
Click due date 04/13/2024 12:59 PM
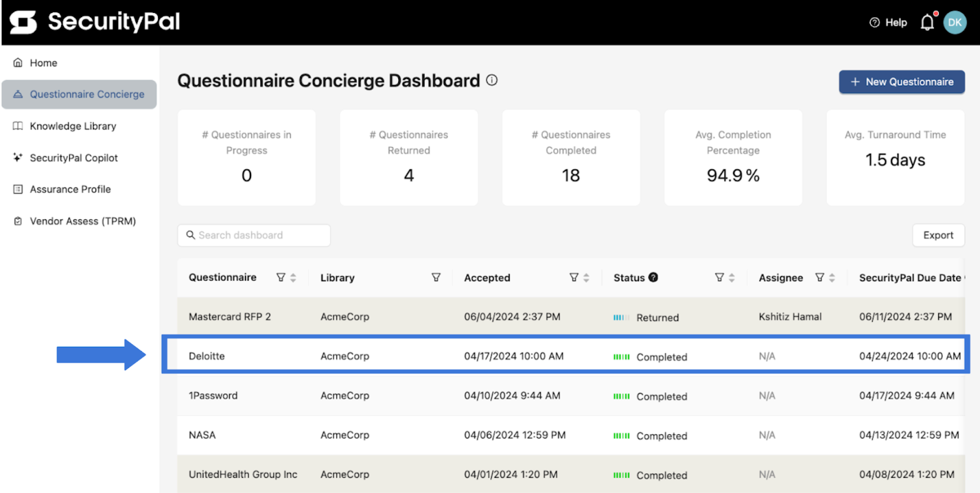pos(909,435)
